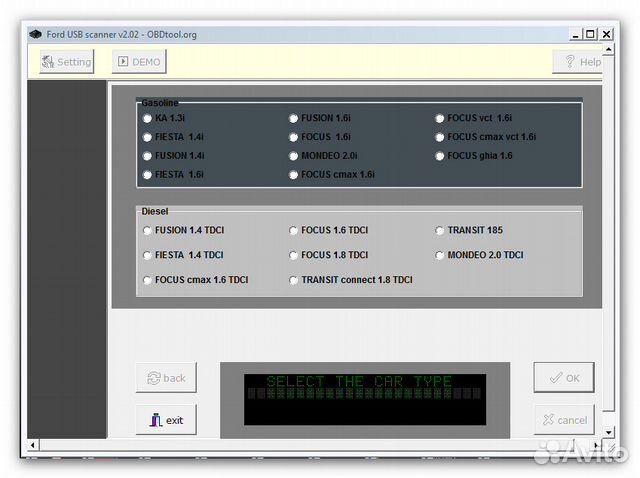Open the Setting toolbar button
The image size is (640, 478).
67,62
